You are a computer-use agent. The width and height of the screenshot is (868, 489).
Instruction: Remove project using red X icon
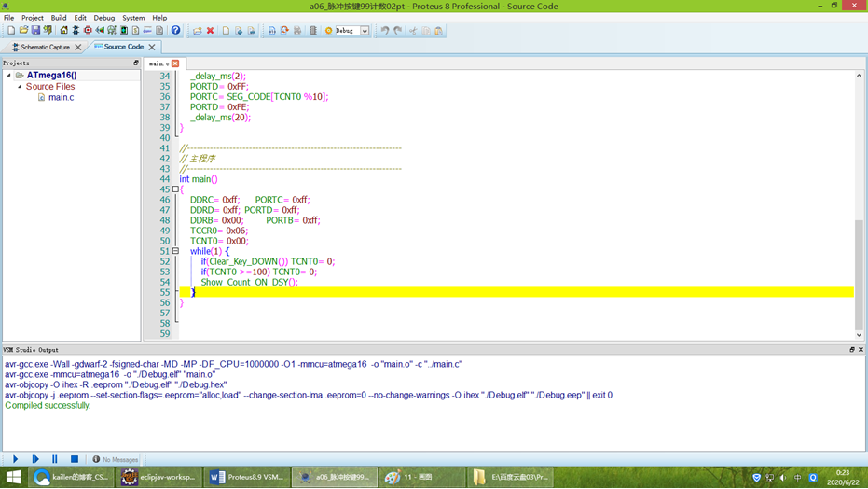211,31
